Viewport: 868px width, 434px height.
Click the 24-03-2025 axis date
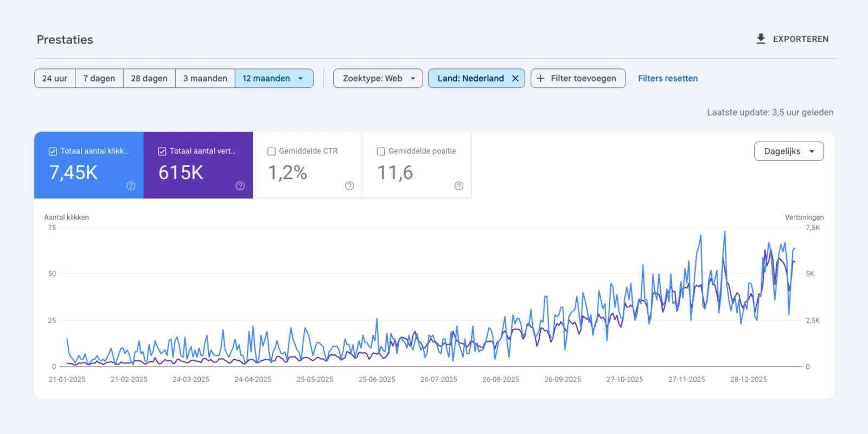click(191, 380)
